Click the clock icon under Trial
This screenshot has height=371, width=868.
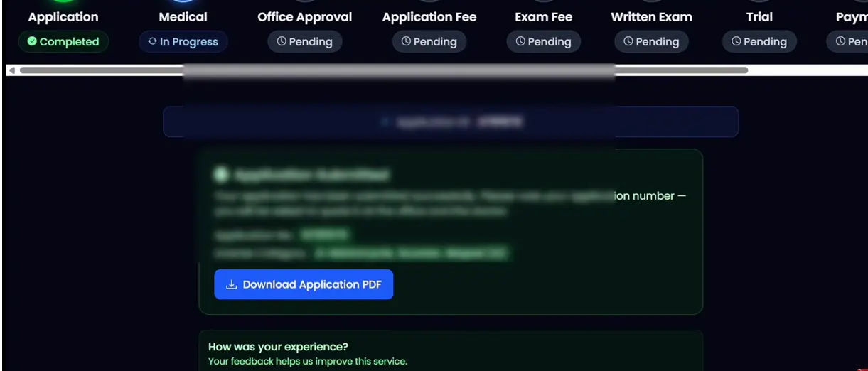[736, 42]
